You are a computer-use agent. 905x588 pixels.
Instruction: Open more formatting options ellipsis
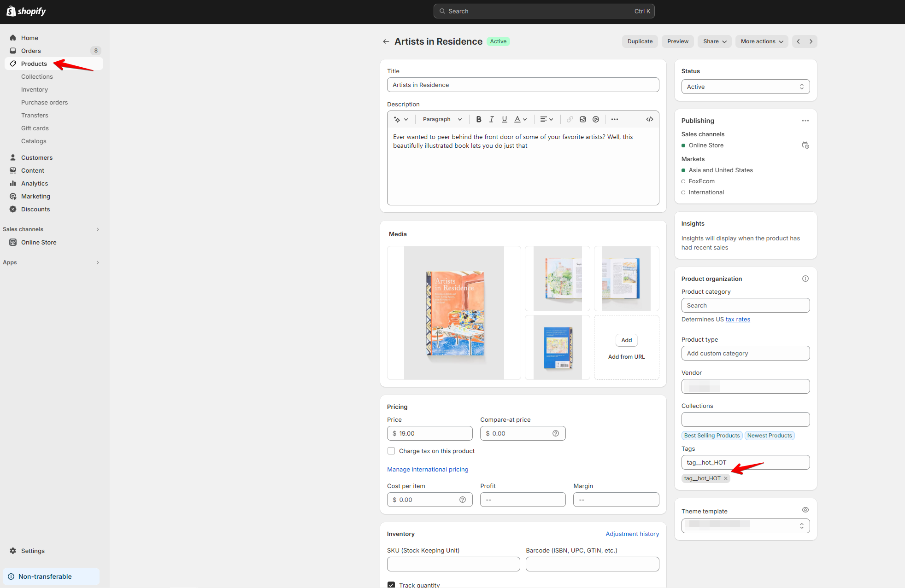tap(615, 119)
